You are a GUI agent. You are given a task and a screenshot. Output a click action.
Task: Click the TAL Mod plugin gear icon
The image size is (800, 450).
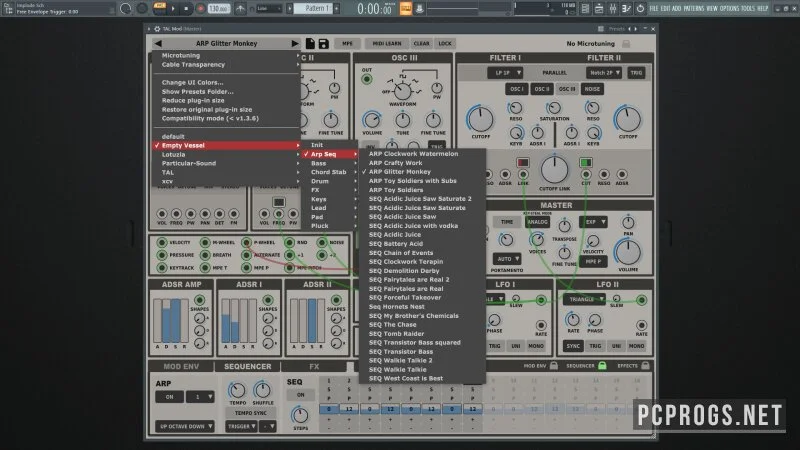[157, 29]
